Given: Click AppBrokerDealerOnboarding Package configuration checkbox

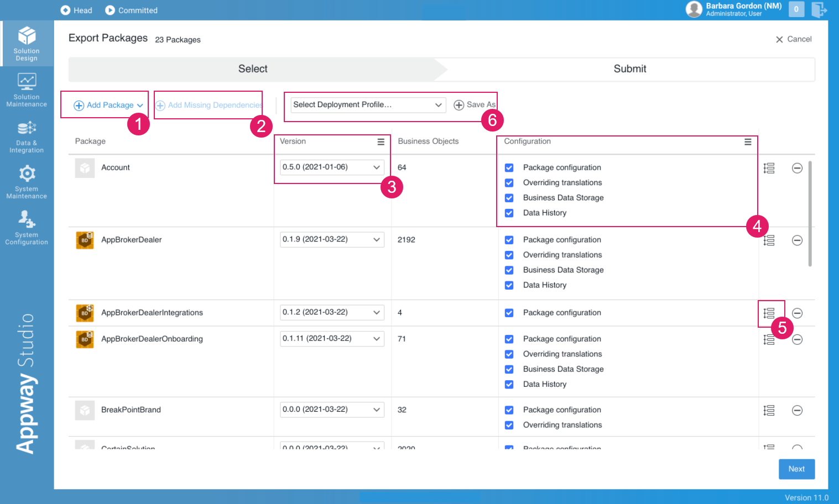Looking at the screenshot, I should 509,340.
